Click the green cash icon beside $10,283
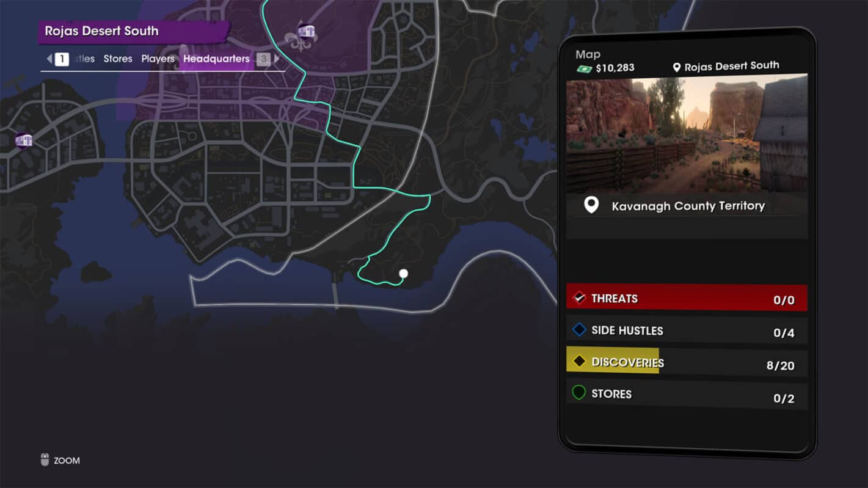This screenshot has height=488, width=868. coord(584,68)
